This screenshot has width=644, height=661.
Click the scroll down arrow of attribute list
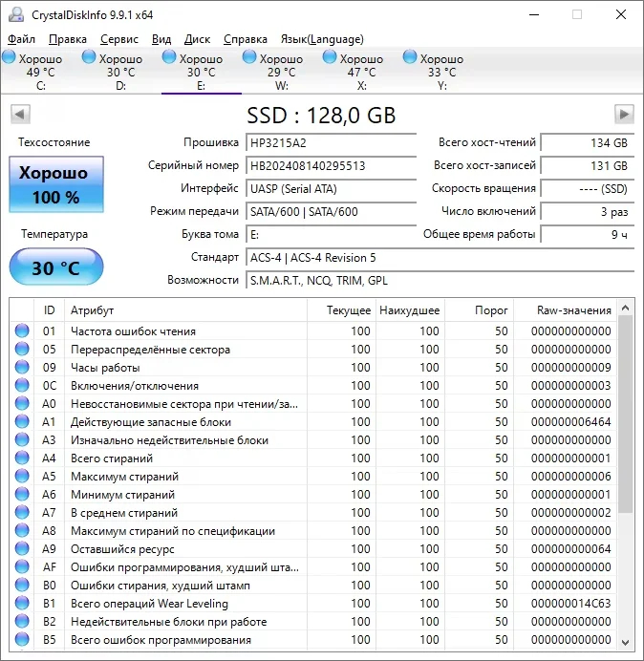coord(626,643)
